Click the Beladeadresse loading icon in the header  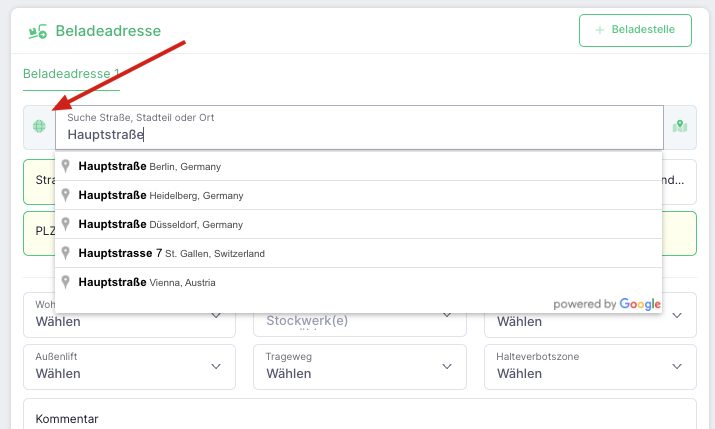[x=37, y=31]
